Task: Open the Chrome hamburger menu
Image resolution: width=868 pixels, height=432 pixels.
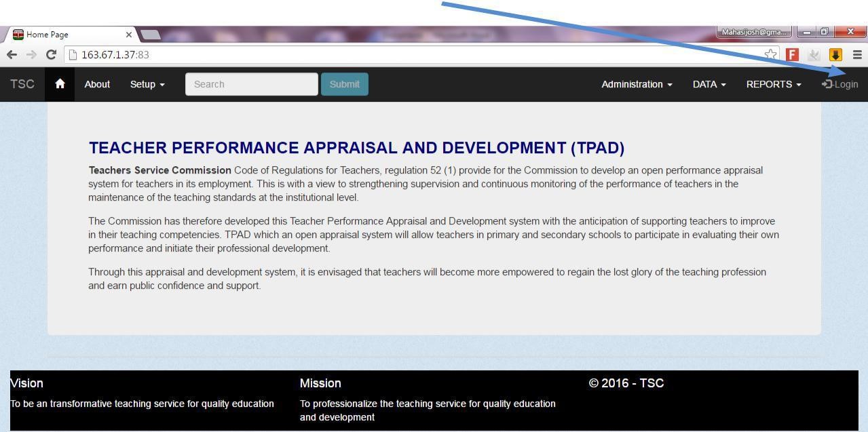Action: [857, 55]
